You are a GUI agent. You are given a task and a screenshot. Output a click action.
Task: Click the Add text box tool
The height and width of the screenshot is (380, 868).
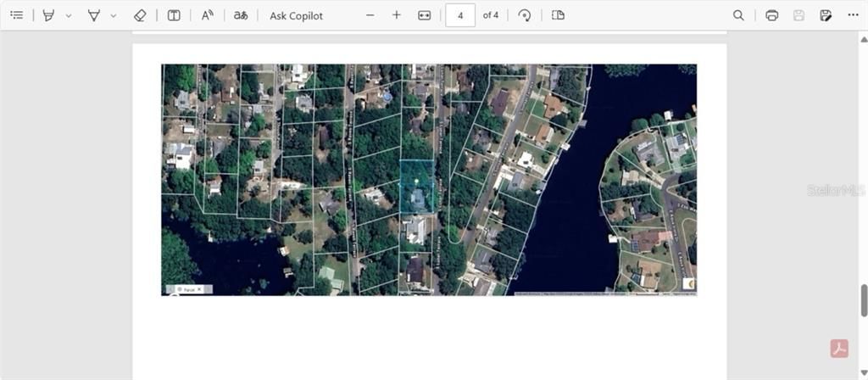click(x=174, y=15)
